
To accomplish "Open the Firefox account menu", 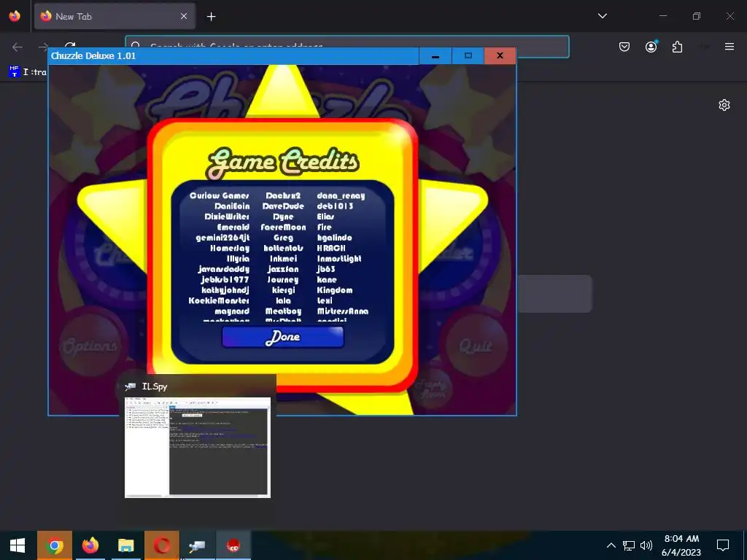I will click(651, 46).
